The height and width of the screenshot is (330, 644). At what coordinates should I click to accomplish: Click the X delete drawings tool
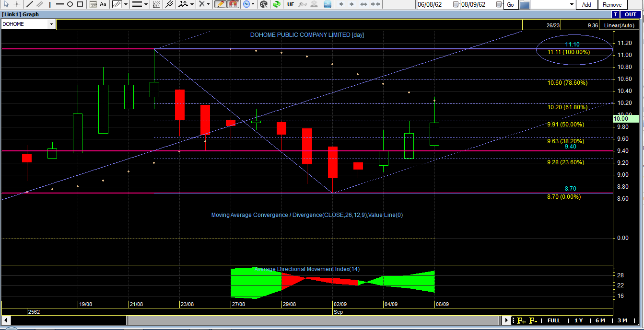[x=202, y=4]
